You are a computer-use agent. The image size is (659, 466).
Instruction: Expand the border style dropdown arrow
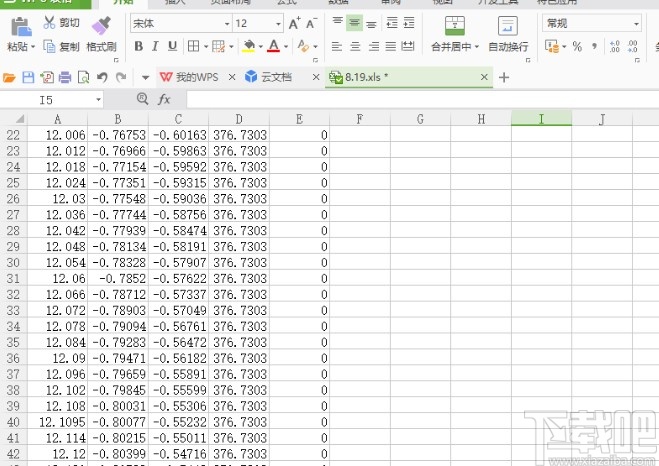click(x=206, y=47)
